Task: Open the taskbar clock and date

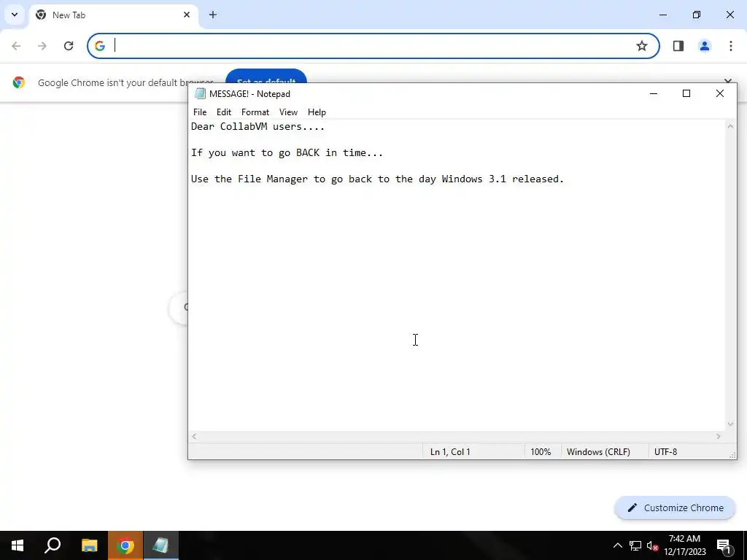Action: [x=684, y=545]
